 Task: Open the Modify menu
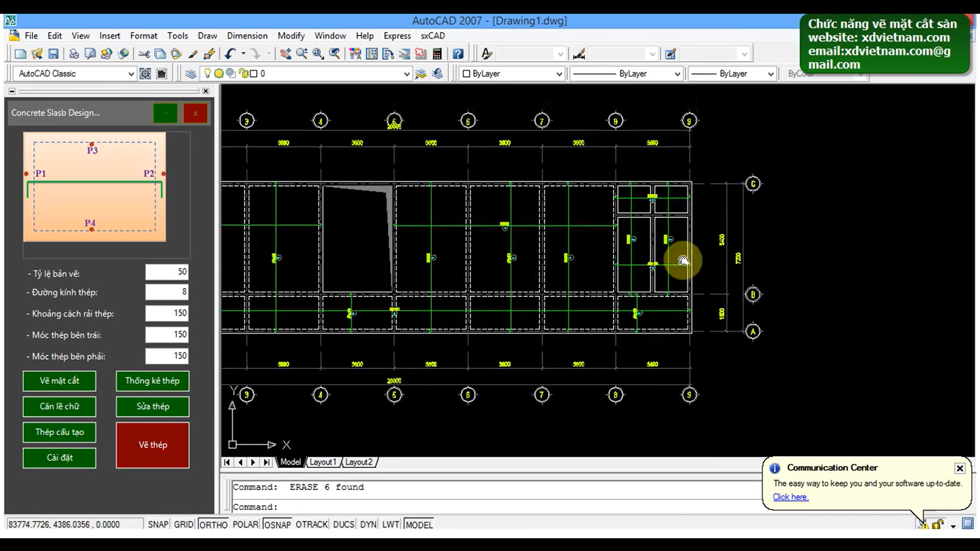(x=291, y=36)
